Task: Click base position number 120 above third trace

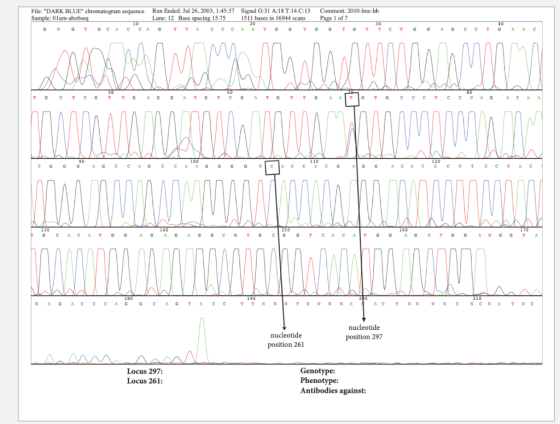Action: (x=436, y=161)
